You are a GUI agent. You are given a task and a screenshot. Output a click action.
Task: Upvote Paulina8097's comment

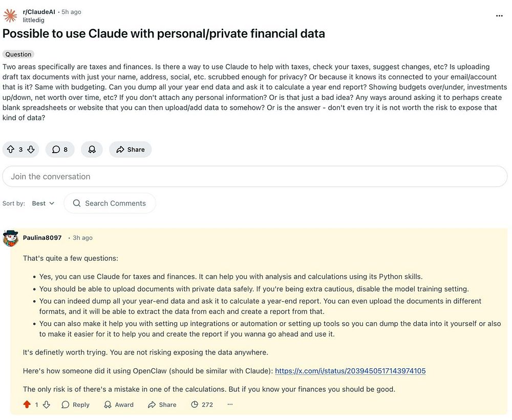pyautogui.click(x=27, y=405)
